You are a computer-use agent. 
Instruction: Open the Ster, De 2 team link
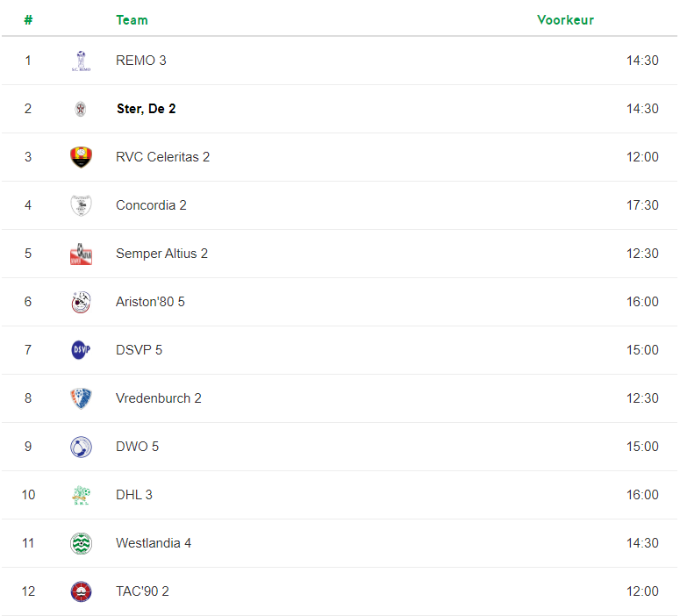pyautogui.click(x=147, y=109)
